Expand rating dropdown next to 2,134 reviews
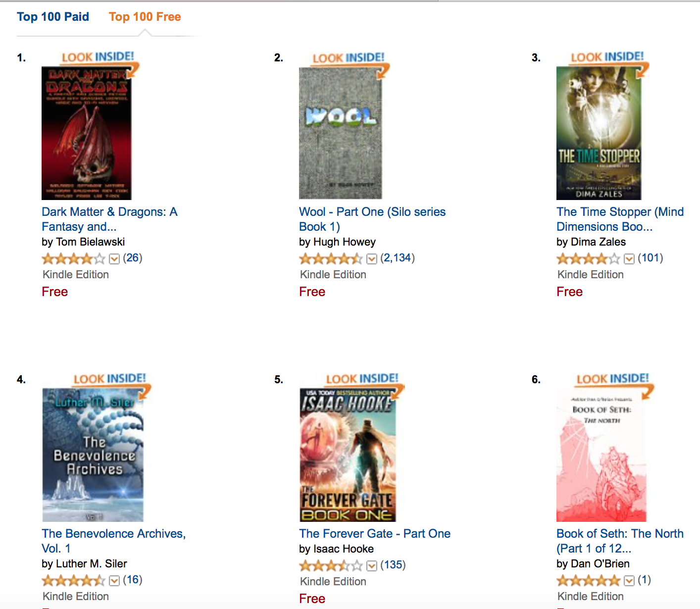 point(372,259)
